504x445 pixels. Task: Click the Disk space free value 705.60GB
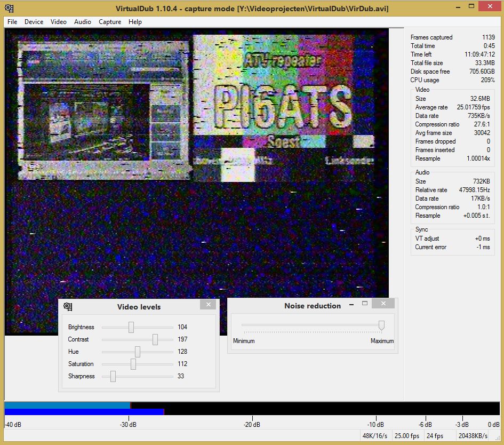point(482,71)
